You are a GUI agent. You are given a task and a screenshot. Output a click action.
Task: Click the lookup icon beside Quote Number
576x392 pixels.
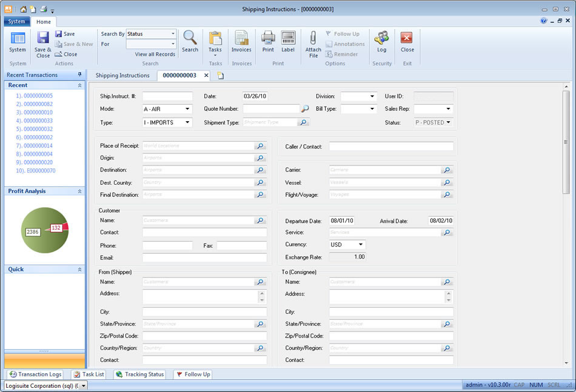click(x=305, y=109)
